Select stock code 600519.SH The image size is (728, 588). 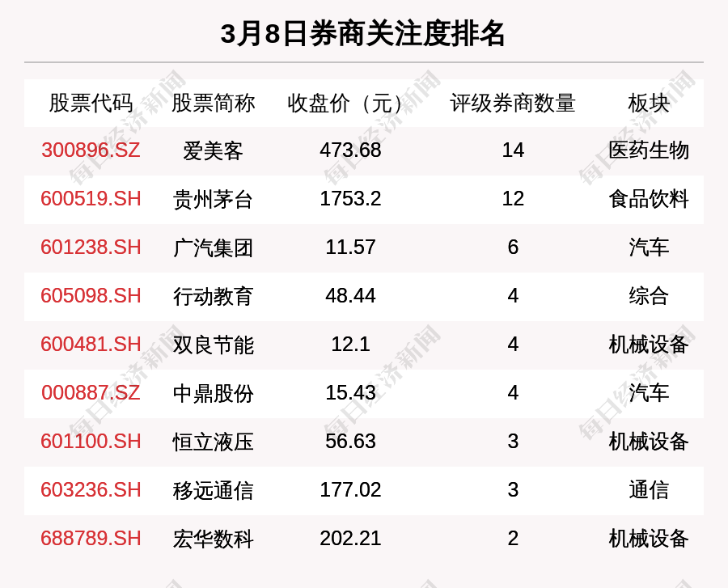(91, 199)
